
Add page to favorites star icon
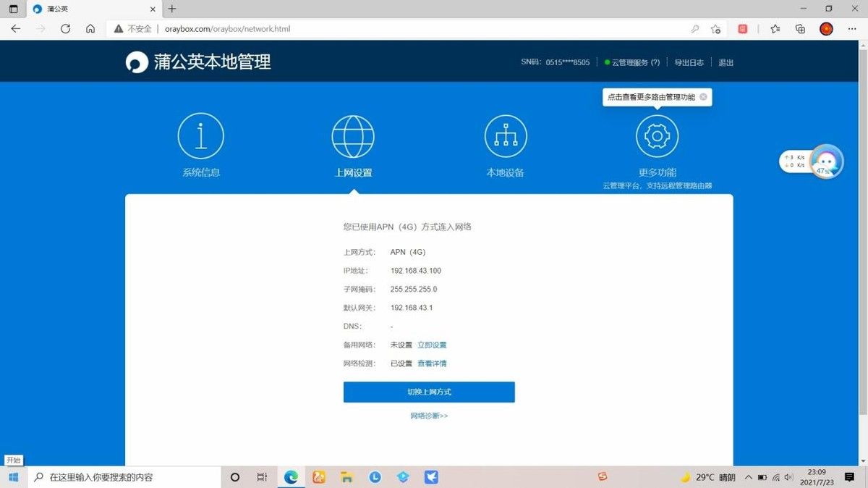715,29
